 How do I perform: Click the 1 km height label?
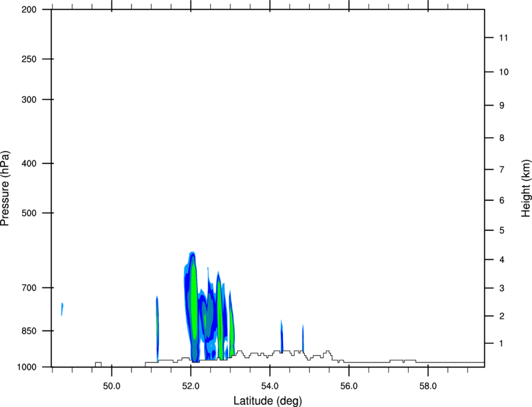point(502,344)
